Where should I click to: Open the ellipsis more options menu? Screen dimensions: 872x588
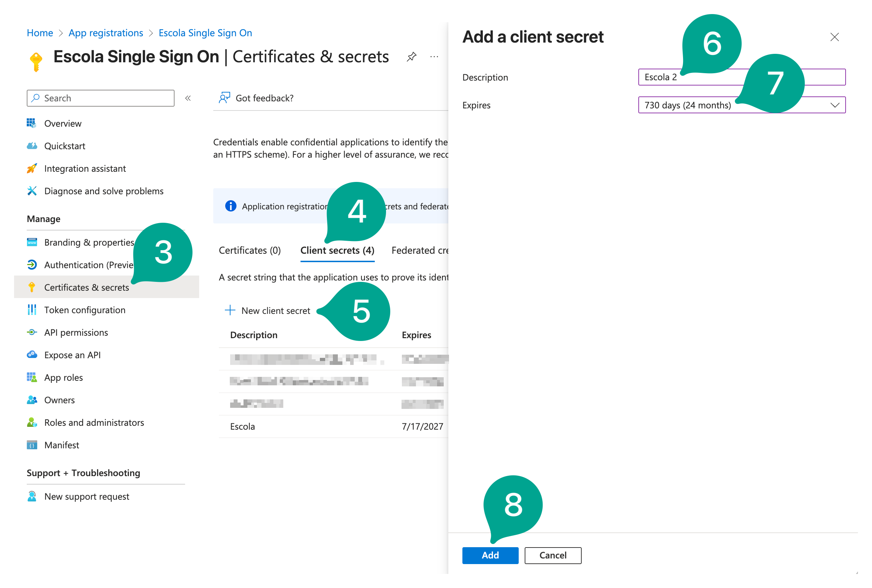(434, 57)
